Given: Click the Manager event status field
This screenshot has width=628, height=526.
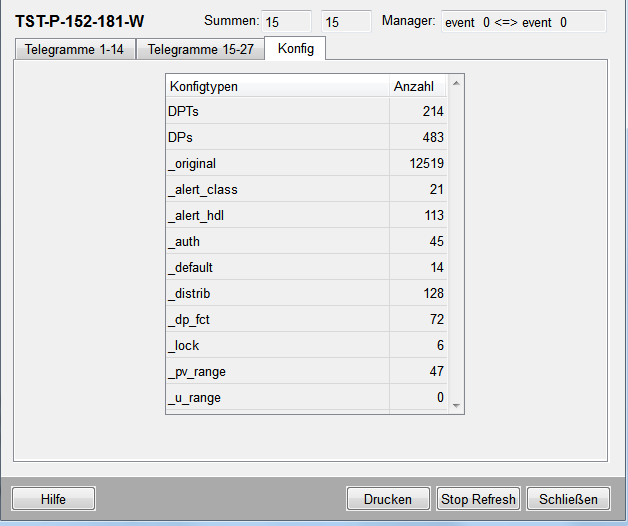Looking at the screenshot, I should (523, 22).
